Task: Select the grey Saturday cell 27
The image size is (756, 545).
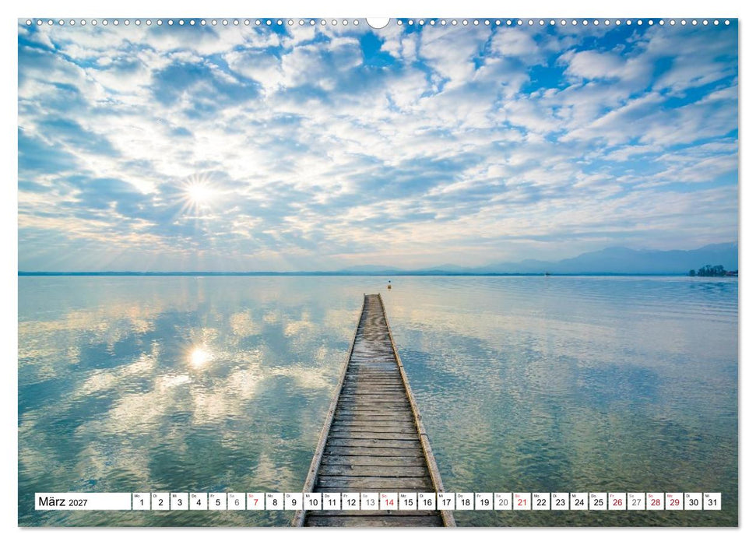Action: 636,501
